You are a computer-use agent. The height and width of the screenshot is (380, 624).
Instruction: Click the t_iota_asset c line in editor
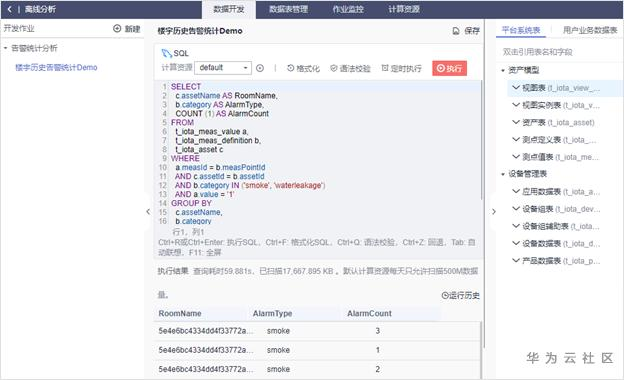[199, 149]
